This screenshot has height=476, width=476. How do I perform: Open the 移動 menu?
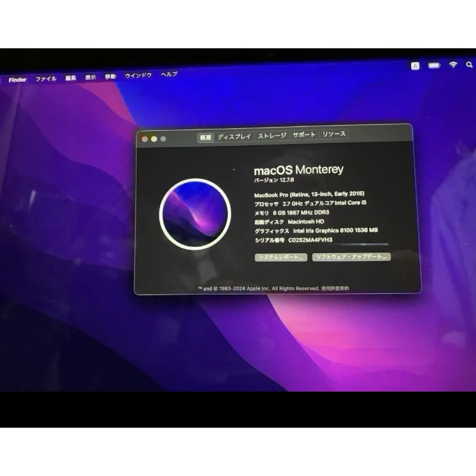pos(111,77)
